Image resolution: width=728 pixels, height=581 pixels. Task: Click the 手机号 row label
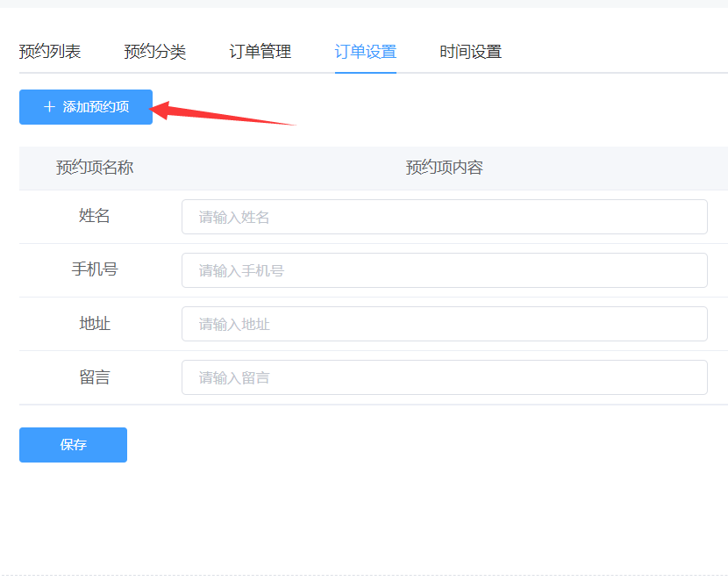(95, 269)
